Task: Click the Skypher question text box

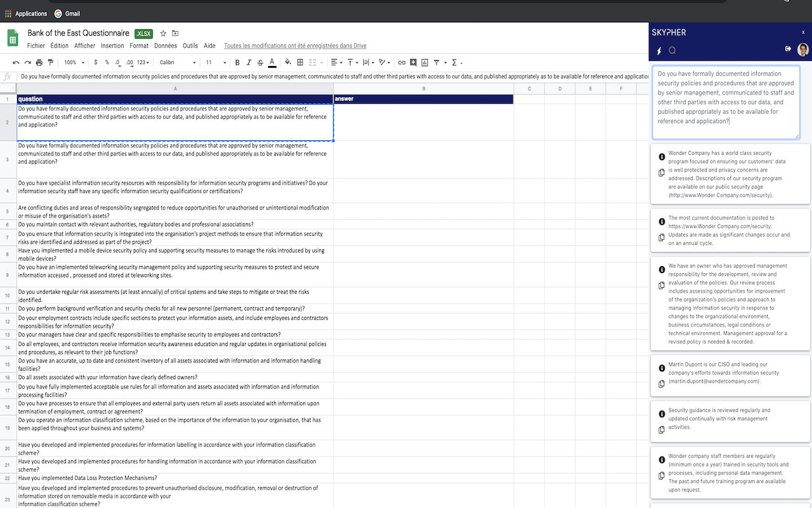Action: click(x=726, y=102)
